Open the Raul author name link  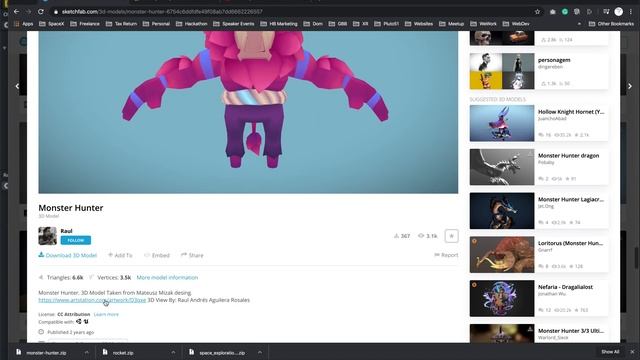coord(66,231)
